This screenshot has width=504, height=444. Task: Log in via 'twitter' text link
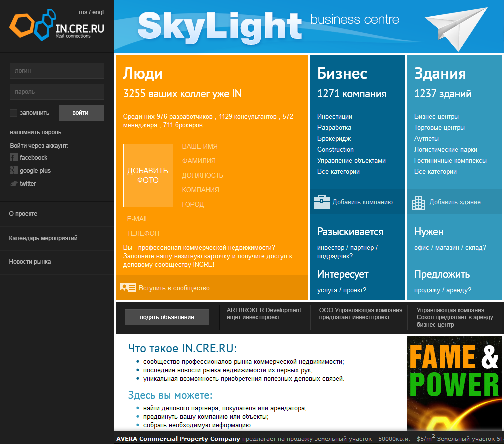click(x=28, y=183)
